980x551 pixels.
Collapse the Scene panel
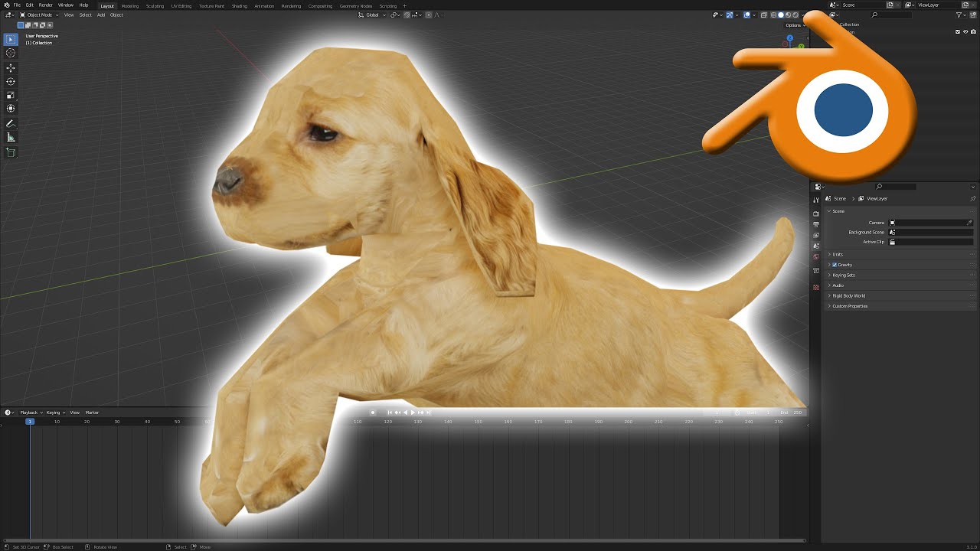829,211
